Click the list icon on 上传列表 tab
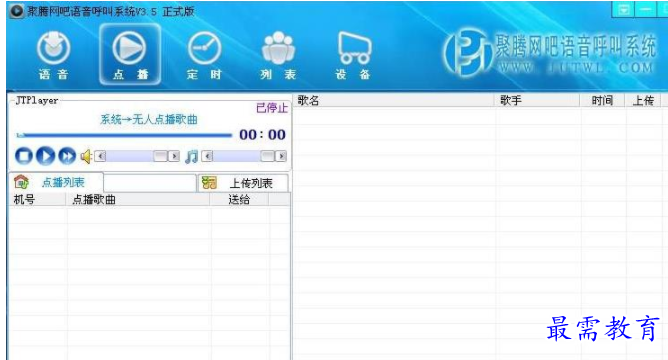 [209, 183]
